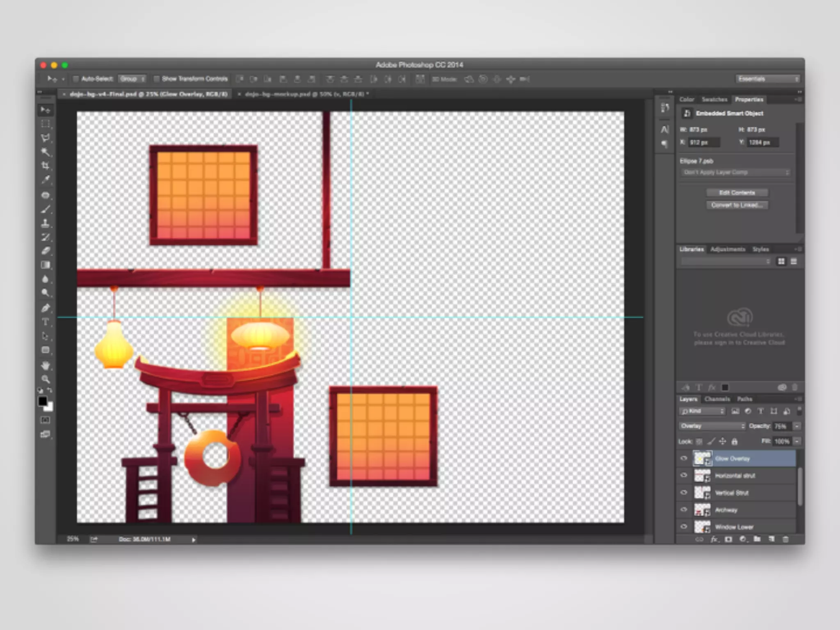Enable the Auto-Select checkbox
This screenshot has height=630, width=840.
click(x=76, y=79)
